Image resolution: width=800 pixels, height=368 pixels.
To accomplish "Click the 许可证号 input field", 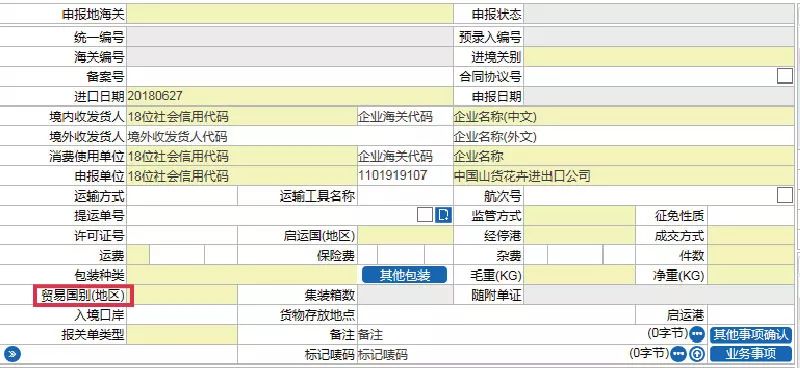I will (182, 236).
